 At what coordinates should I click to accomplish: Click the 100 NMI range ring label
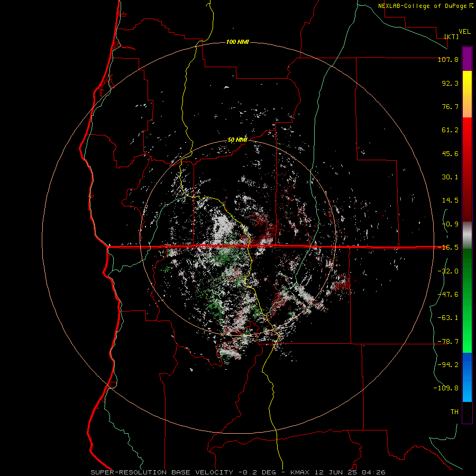237,42
